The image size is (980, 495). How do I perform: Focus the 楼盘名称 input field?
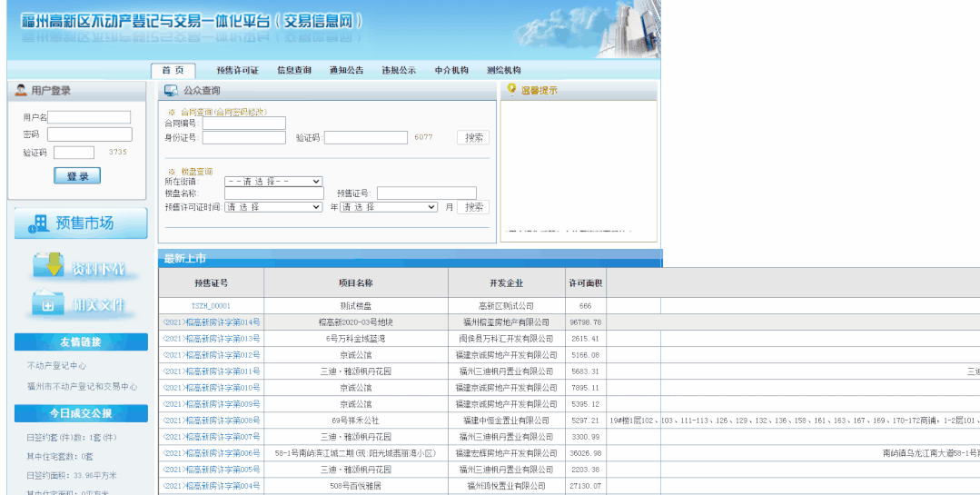(274, 193)
